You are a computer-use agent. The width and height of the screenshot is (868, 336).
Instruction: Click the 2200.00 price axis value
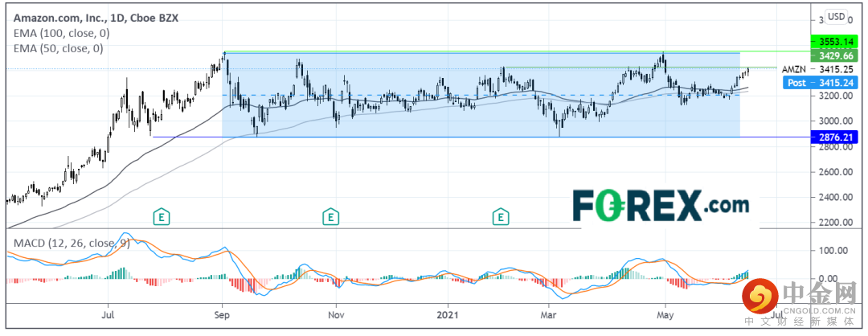point(837,223)
